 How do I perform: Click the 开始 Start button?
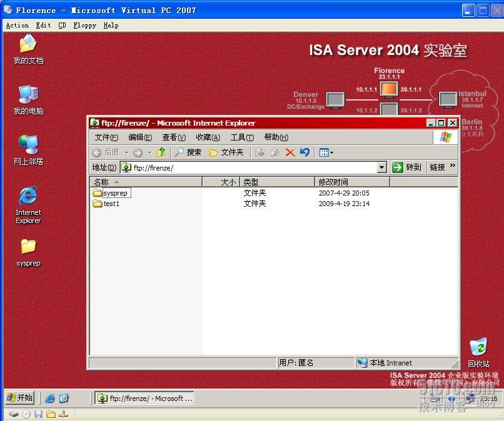pos(19,398)
